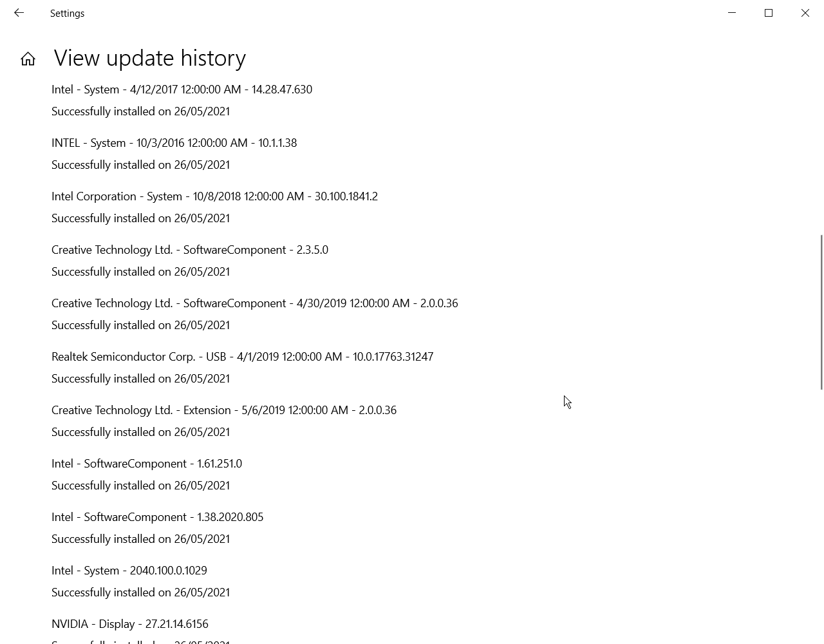Open Intel SoftwareComponent 1.61.251.0 entry

click(147, 464)
